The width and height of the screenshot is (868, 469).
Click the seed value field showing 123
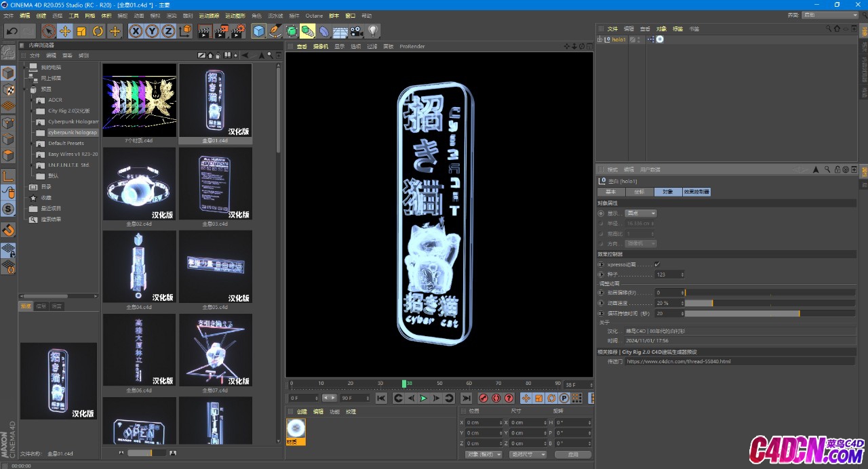pos(669,274)
